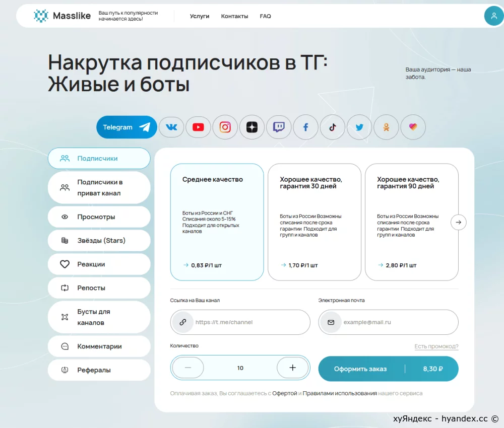Open the Офертой link
Screen dimensions: 504x428
point(284,393)
